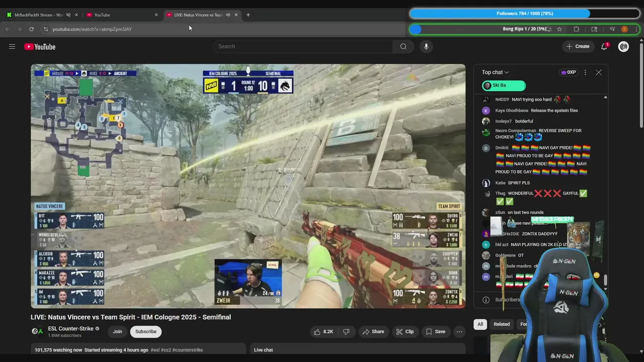
Task: Click the Kays Ghodhbene chat username
Action: (x=512, y=111)
